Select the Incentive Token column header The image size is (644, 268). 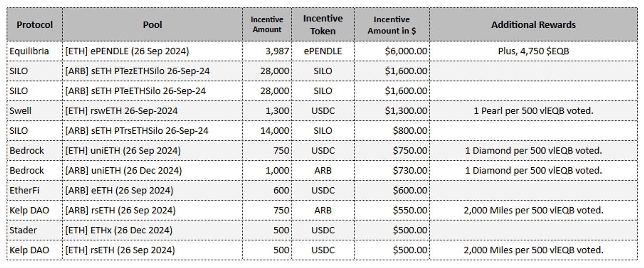pyautogui.click(x=323, y=25)
